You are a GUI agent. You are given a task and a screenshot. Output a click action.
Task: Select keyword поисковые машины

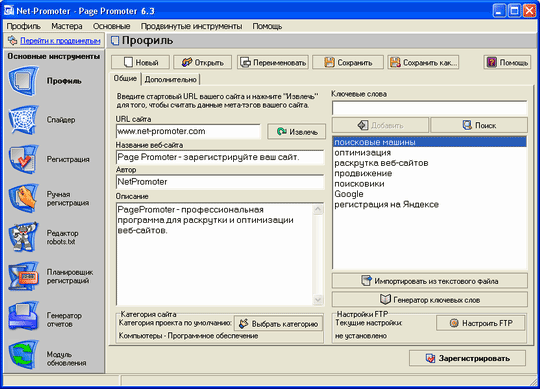coord(430,142)
